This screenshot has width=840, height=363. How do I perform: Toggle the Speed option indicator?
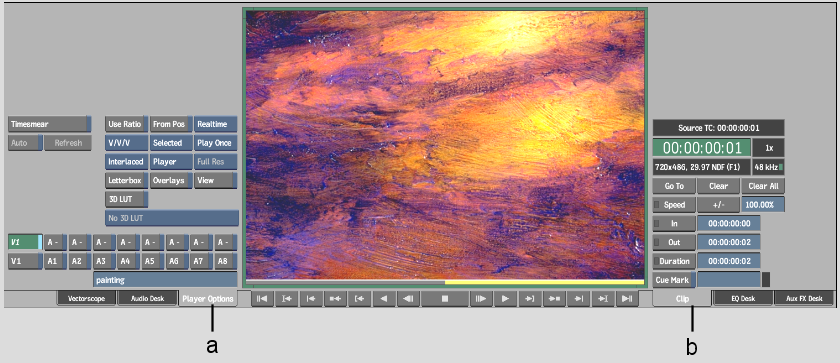(x=657, y=205)
